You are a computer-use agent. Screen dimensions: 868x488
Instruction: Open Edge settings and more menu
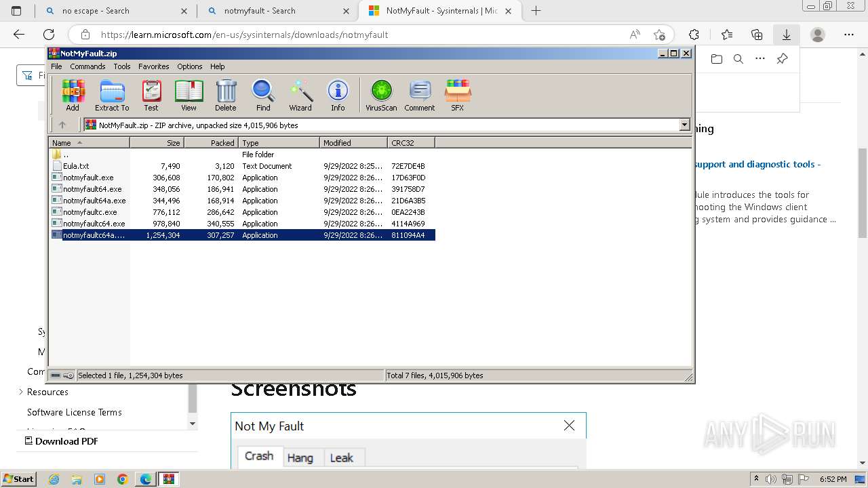click(x=849, y=35)
